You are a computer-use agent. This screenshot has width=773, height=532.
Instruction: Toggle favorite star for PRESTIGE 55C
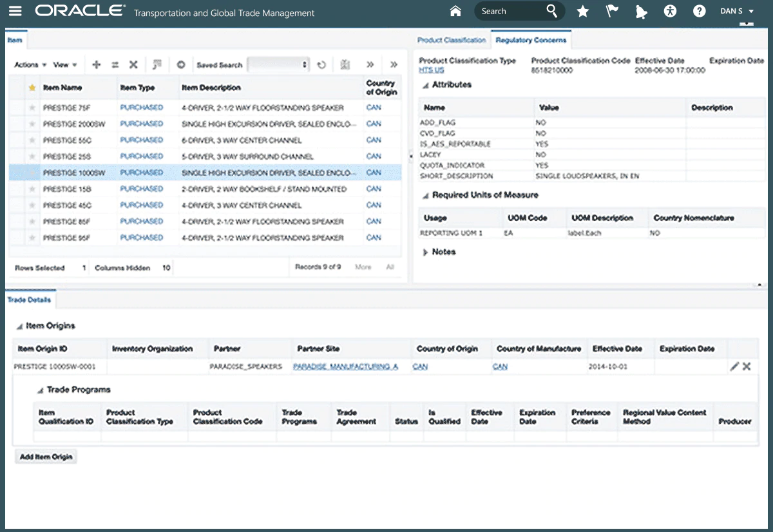click(x=31, y=140)
